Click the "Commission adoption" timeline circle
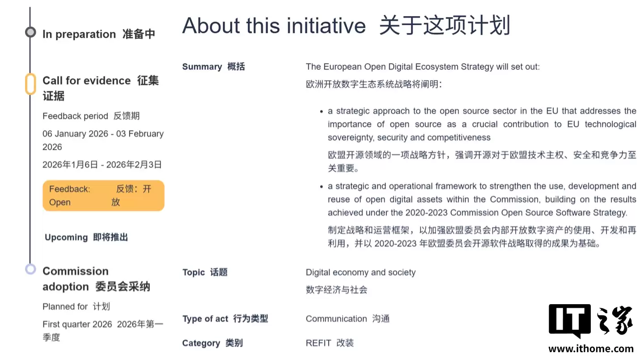The width and height of the screenshot is (644, 361). click(x=30, y=269)
